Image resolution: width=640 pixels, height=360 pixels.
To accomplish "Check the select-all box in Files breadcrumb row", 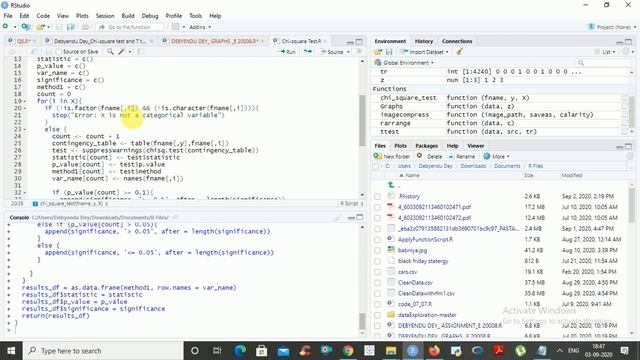I will pyautogui.click(x=376, y=166).
